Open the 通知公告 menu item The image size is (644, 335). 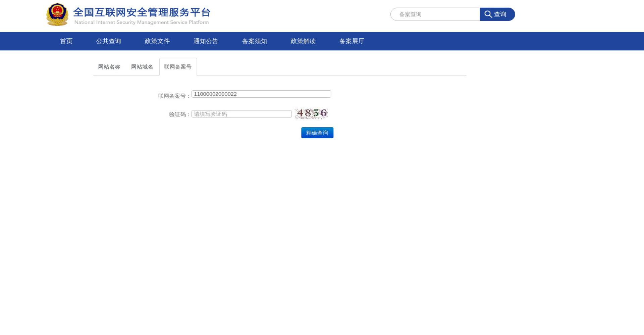click(206, 41)
